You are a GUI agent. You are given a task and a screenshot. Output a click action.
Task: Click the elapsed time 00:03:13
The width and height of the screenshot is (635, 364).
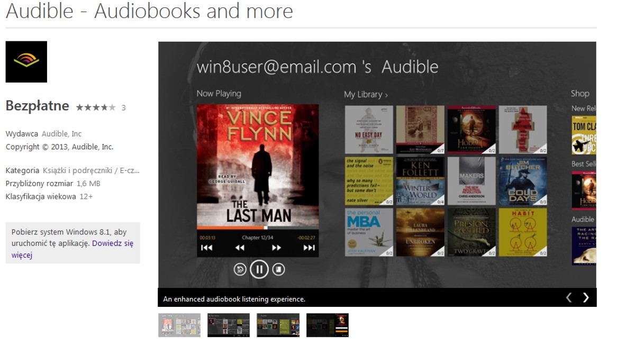point(208,238)
